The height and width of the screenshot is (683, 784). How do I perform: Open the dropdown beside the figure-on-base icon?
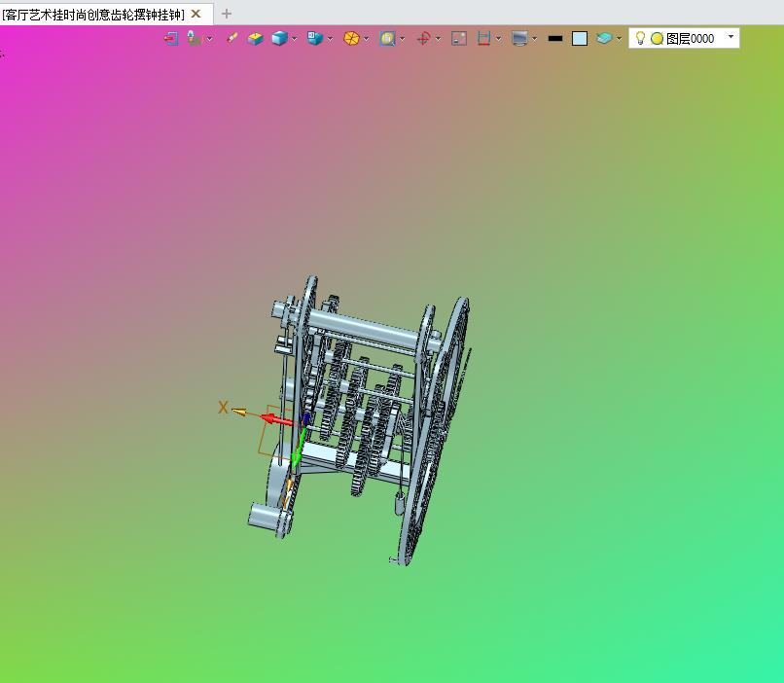209,39
